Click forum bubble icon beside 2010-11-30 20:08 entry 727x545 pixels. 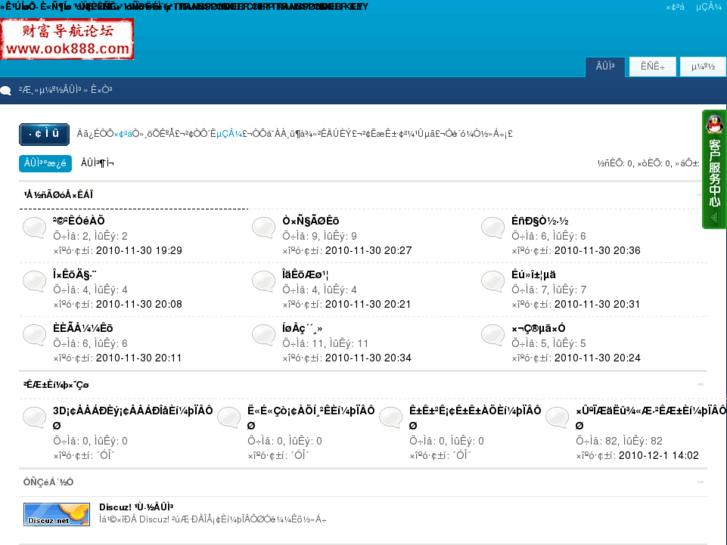click(35, 282)
